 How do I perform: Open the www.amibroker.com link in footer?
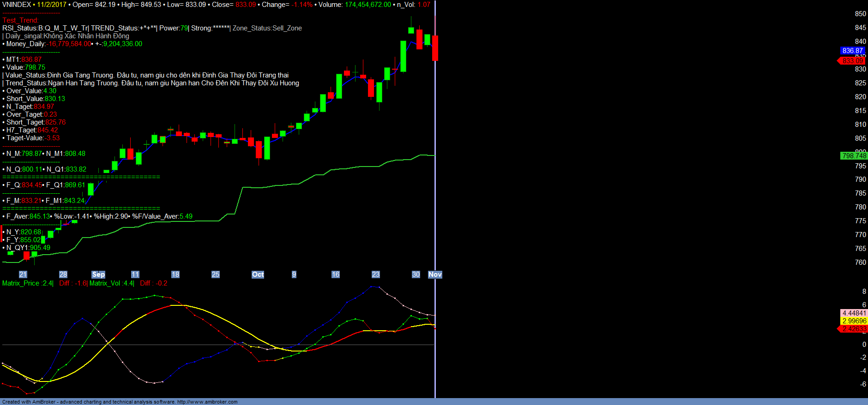(207, 402)
